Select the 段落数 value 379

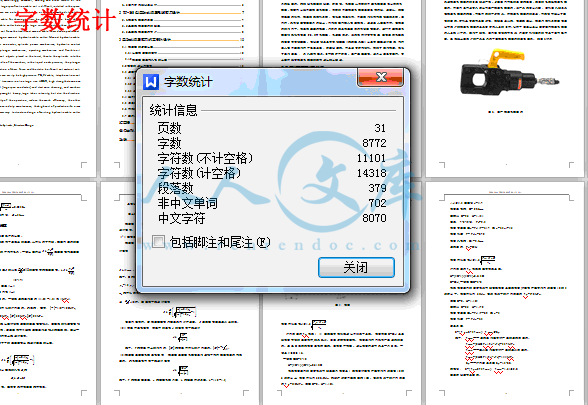click(377, 188)
